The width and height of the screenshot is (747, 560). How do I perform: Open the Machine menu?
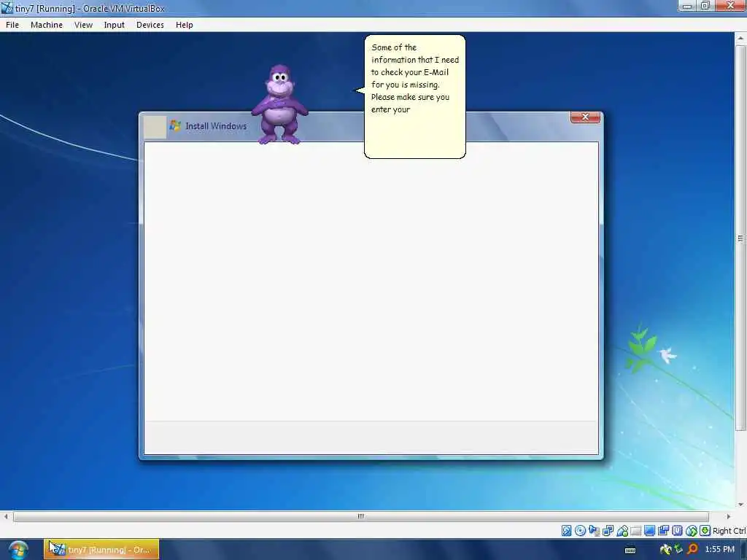pos(47,25)
